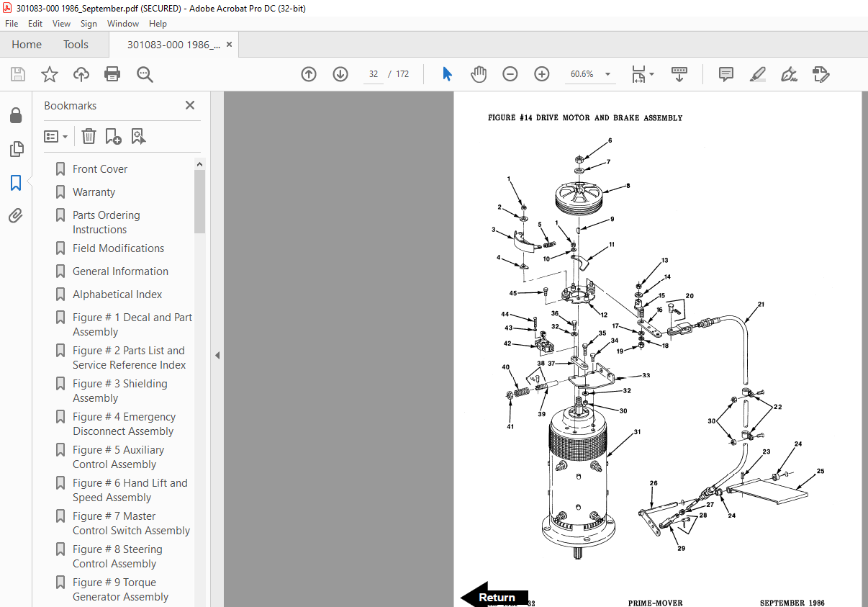Jump to Figure # 1 Decal and Part Assembly
The image size is (868, 607).
click(132, 325)
